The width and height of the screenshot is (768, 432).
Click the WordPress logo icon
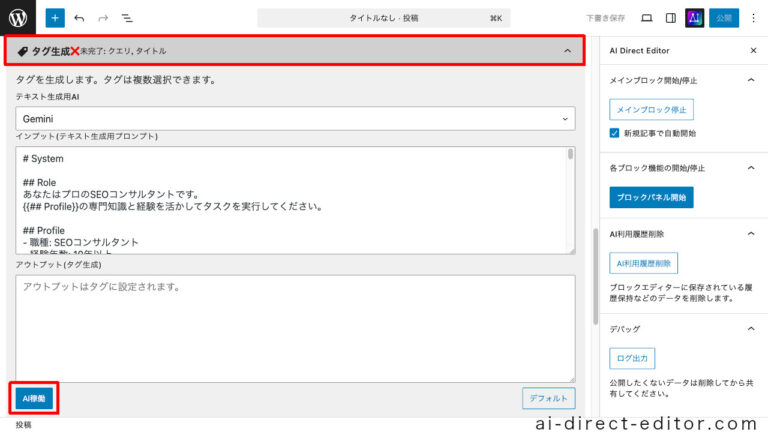(x=18, y=17)
